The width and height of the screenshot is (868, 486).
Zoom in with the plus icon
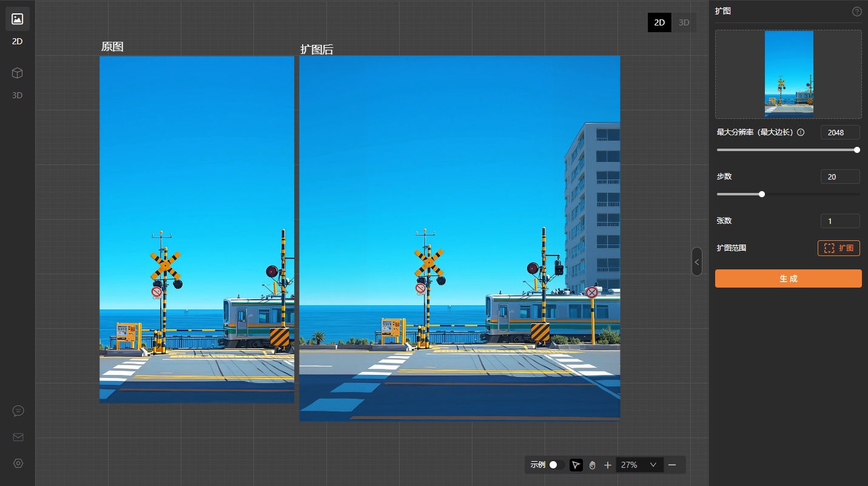(x=608, y=465)
